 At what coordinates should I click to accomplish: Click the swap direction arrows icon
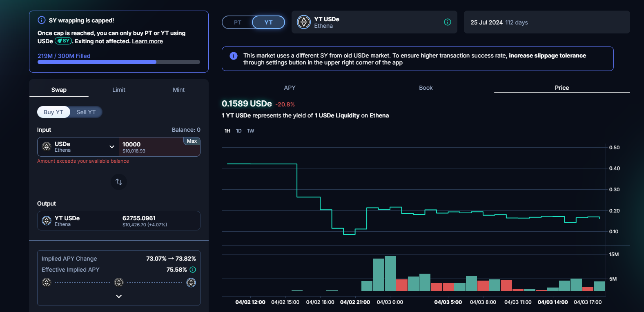(119, 182)
